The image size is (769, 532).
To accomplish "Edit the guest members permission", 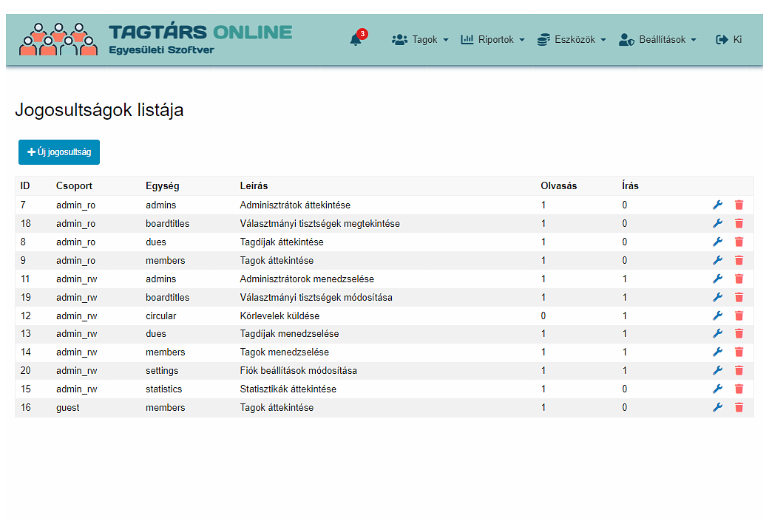I will [717, 407].
